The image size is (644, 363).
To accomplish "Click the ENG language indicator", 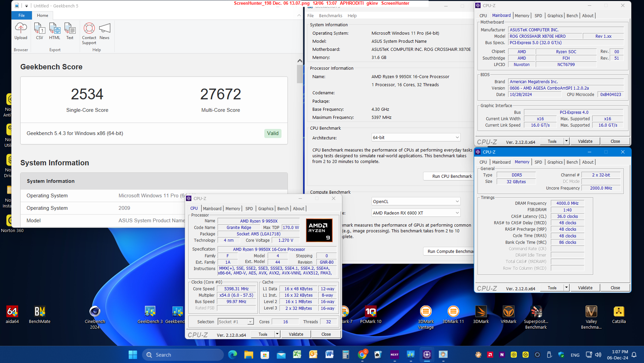I will click(575, 355).
